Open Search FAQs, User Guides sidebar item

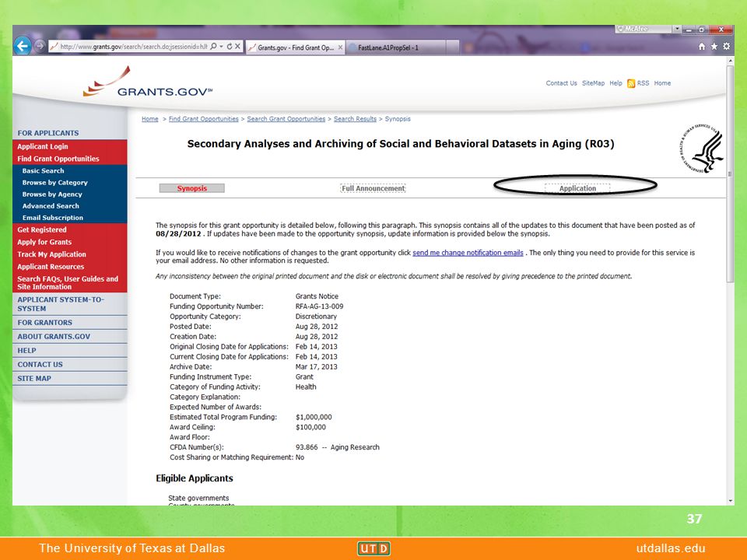click(69, 283)
